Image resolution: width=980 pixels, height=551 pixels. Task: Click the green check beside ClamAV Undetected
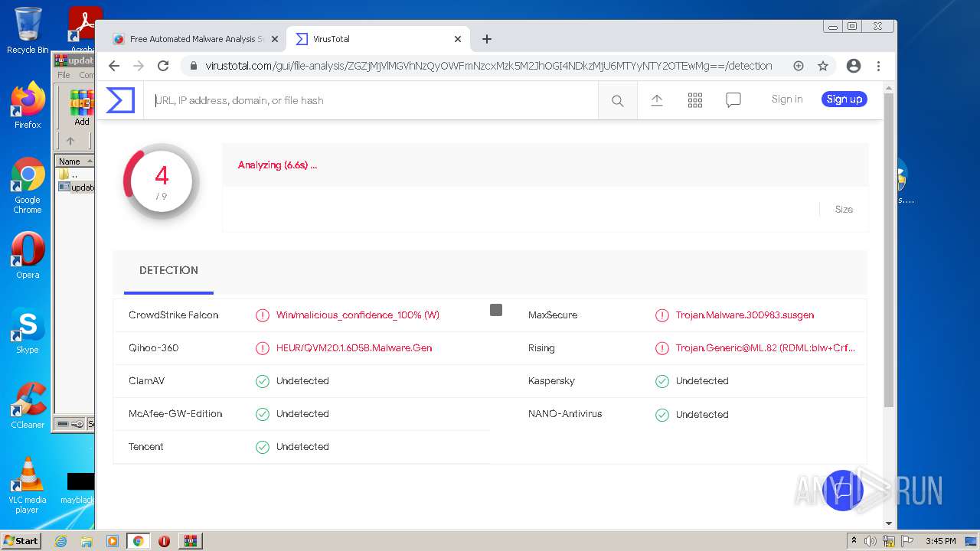coord(263,381)
